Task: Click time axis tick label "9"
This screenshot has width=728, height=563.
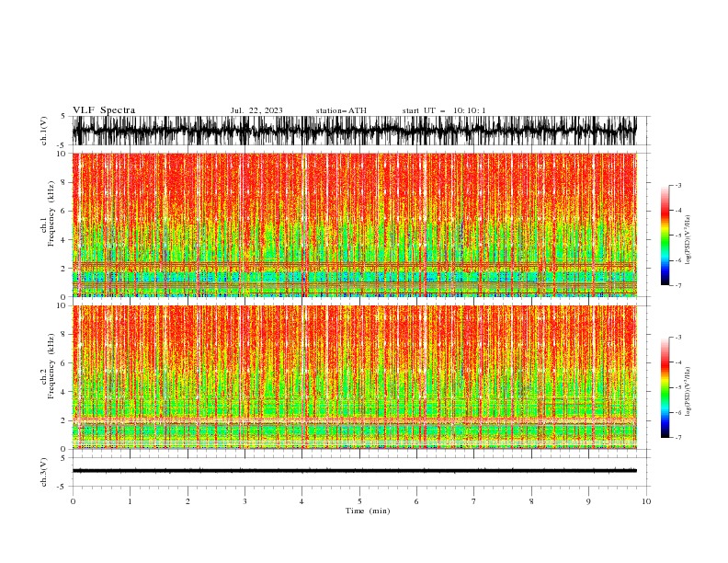Action: point(588,501)
